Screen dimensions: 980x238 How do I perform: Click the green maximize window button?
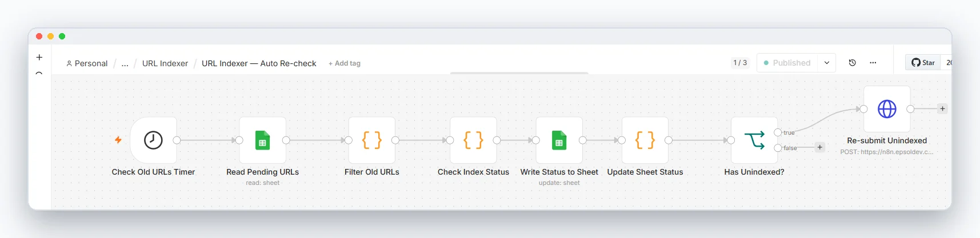click(x=62, y=36)
